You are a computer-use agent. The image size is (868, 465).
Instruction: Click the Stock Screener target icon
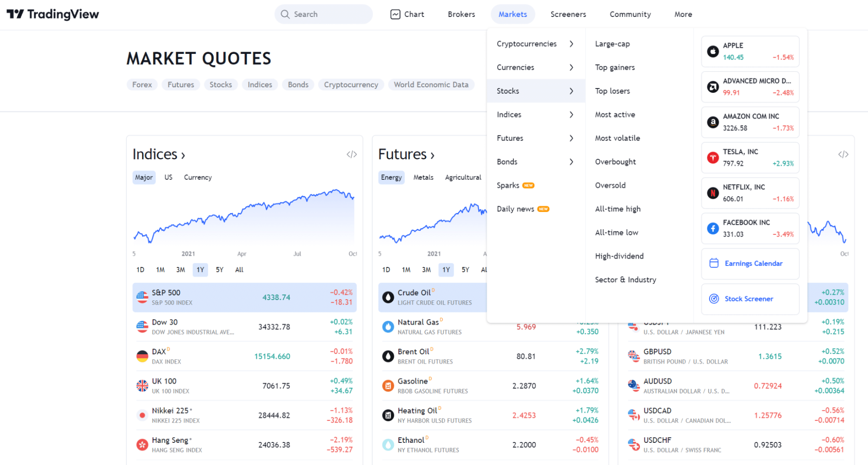pyautogui.click(x=714, y=299)
